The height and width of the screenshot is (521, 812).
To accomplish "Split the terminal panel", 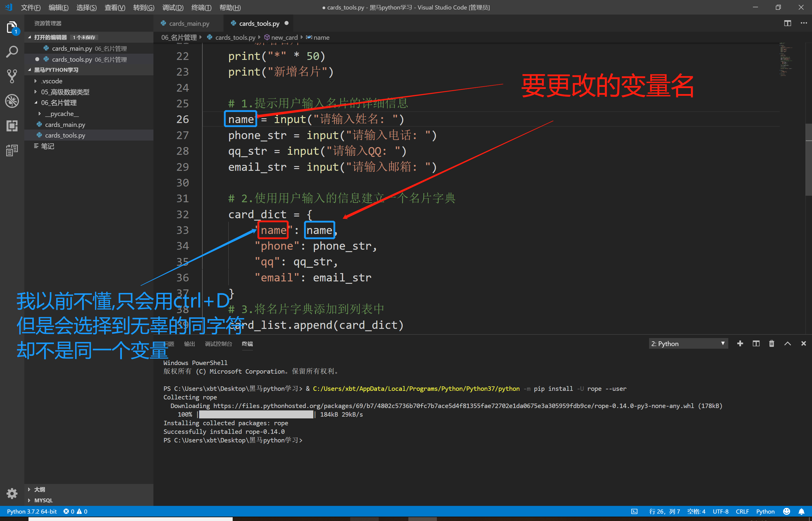I will click(756, 343).
